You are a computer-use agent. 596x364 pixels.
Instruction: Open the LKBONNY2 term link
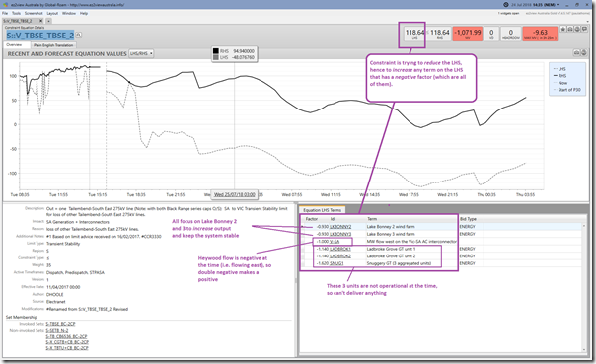[340, 227]
